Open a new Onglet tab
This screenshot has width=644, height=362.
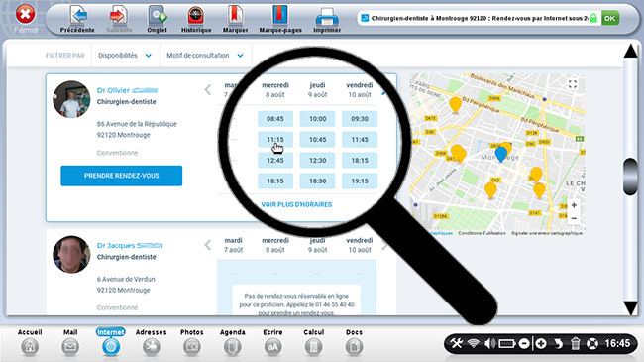pyautogui.click(x=158, y=19)
